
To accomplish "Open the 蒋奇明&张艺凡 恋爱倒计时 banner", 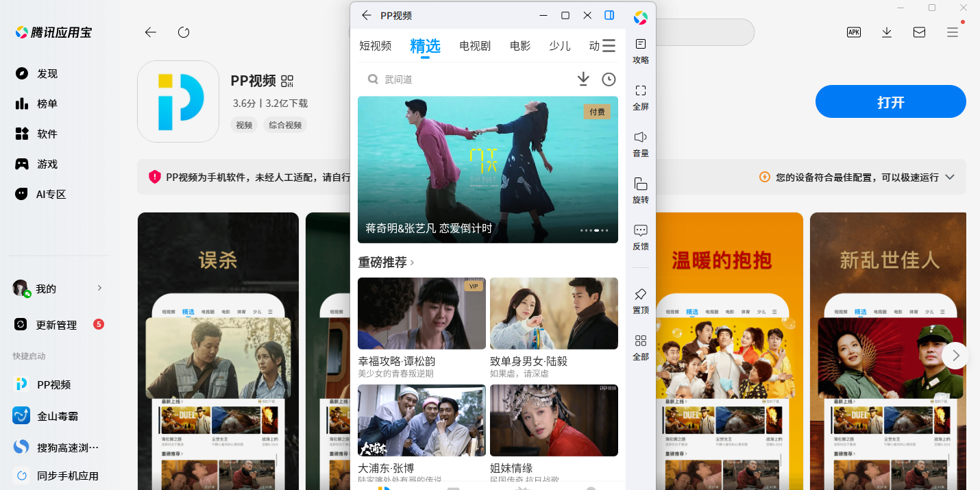I will (x=488, y=169).
